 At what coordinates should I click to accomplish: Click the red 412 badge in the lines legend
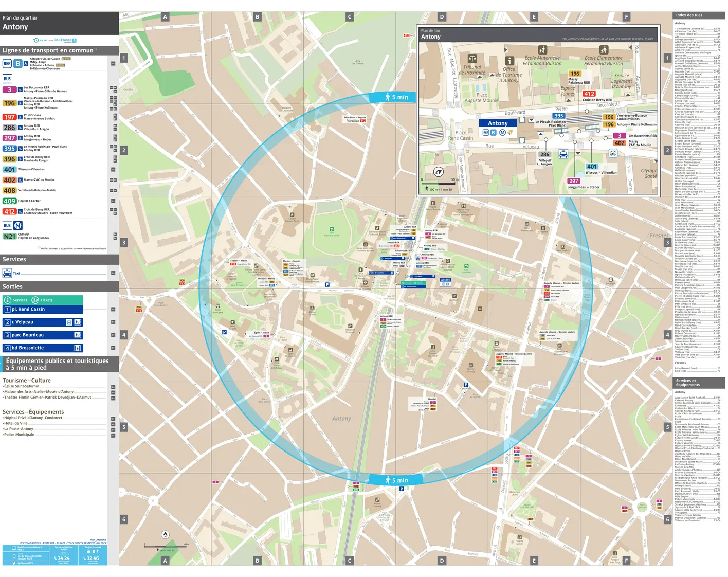pos(9,211)
